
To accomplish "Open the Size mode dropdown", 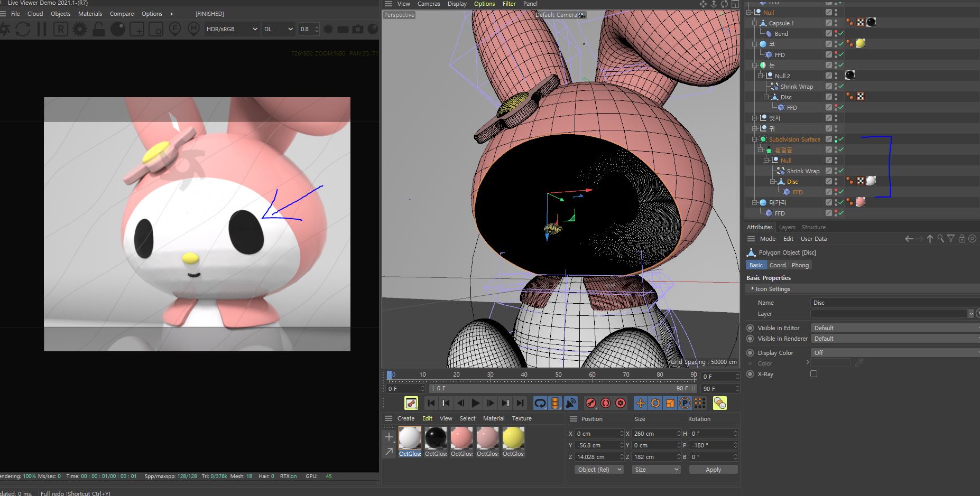I will [x=656, y=470].
